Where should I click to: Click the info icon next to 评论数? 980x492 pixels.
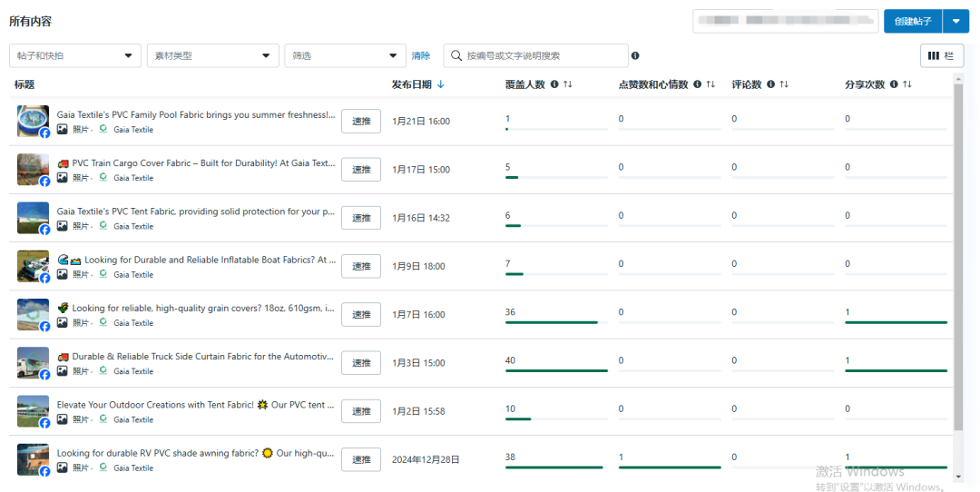770,84
